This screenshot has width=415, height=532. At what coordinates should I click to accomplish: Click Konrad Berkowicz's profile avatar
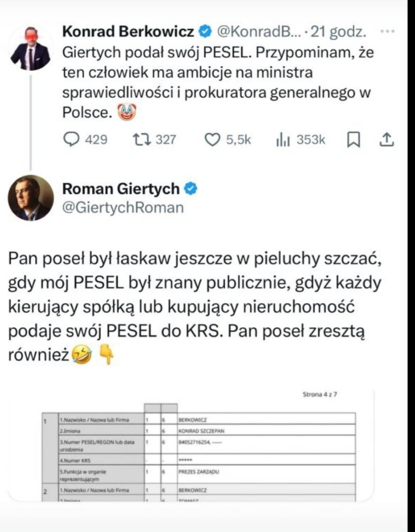click(30, 49)
